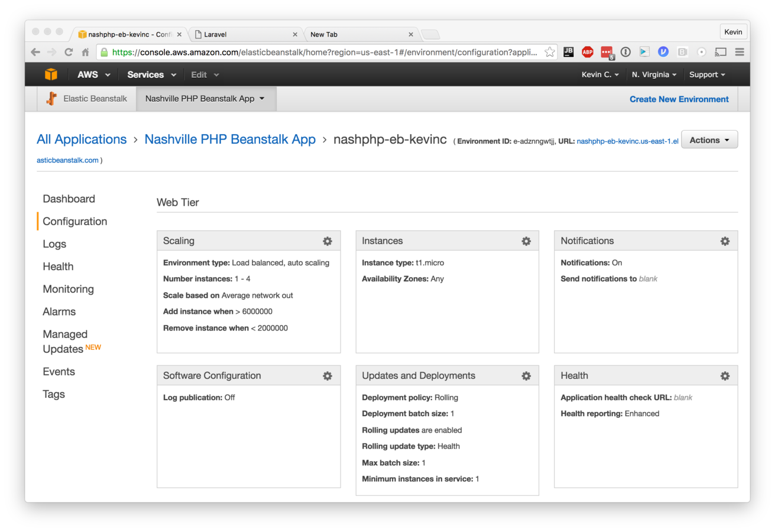Open the LastPass extension icon

coord(607,53)
